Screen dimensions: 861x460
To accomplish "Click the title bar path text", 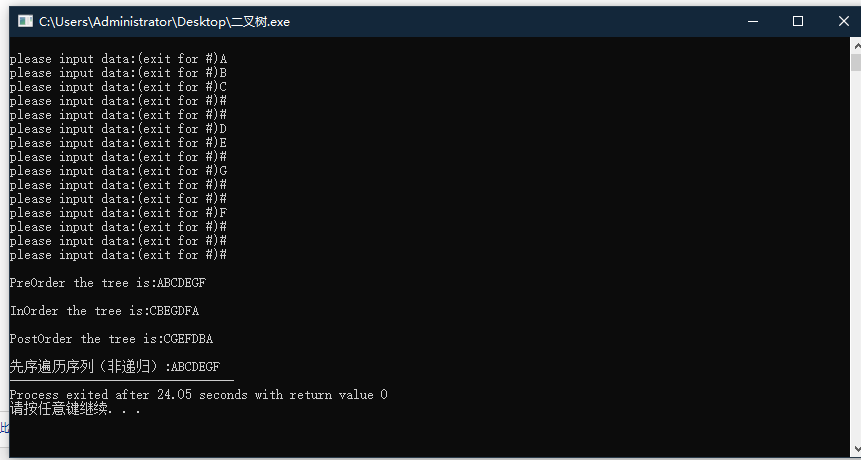I will coord(164,22).
